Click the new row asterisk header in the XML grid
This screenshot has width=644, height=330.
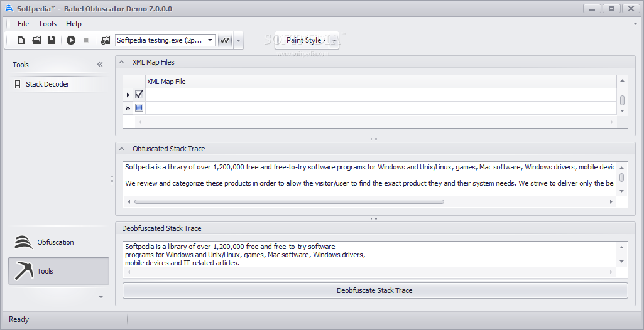point(128,109)
